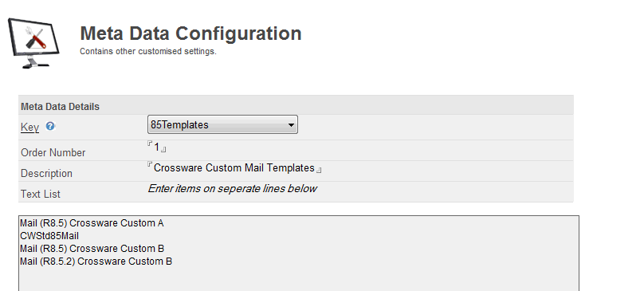Place cursor on 'Mail (R8.5.2) Crossware Custom B' line
644x291 pixels.
tap(96, 262)
